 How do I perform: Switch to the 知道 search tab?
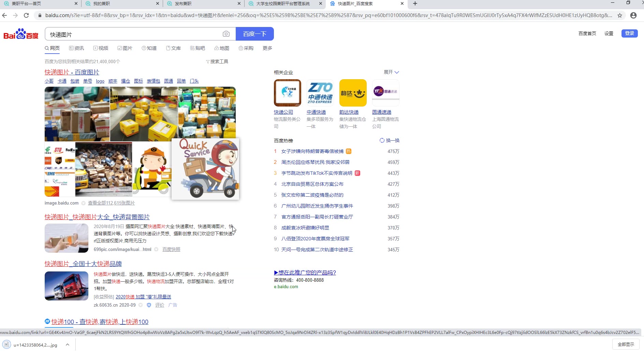coord(149,48)
